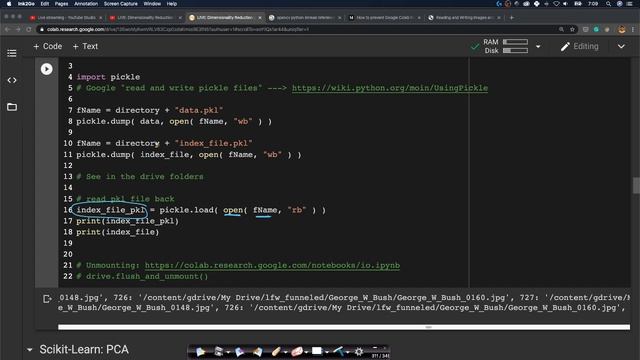The width and height of the screenshot is (640, 360).
Task: Open dropdown next to Ink2Go eraser tool
Action: (306, 352)
